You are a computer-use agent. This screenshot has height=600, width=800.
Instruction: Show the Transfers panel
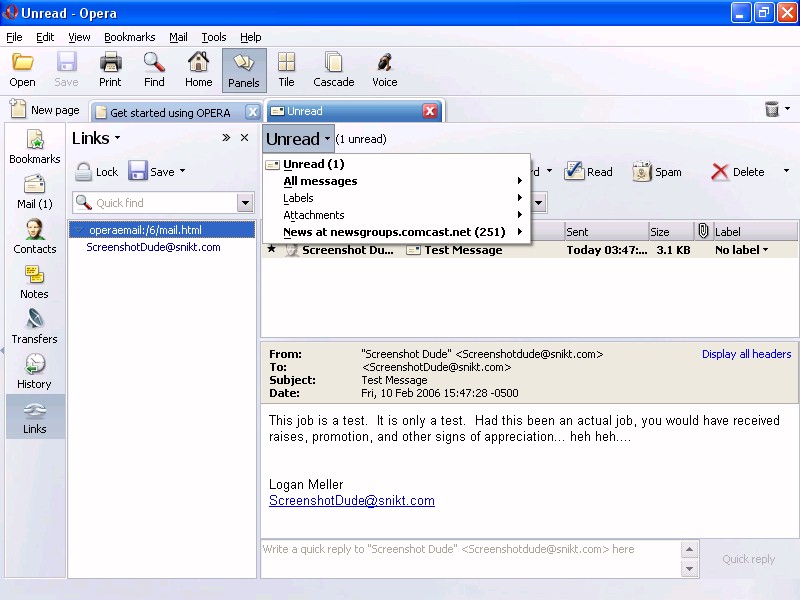pos(35,327)
